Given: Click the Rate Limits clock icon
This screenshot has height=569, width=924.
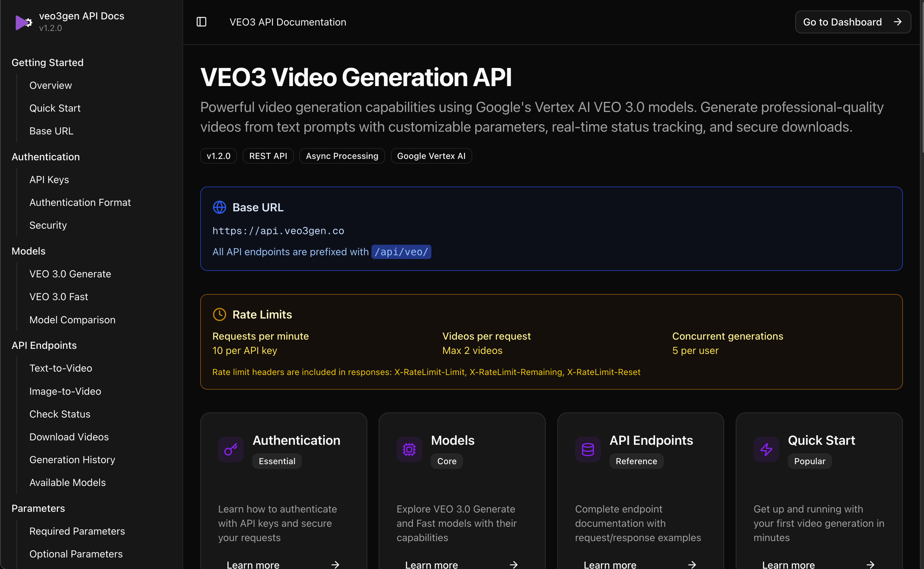Looking at the screenshot, I should pyautogui.click(x=220, y=314).
